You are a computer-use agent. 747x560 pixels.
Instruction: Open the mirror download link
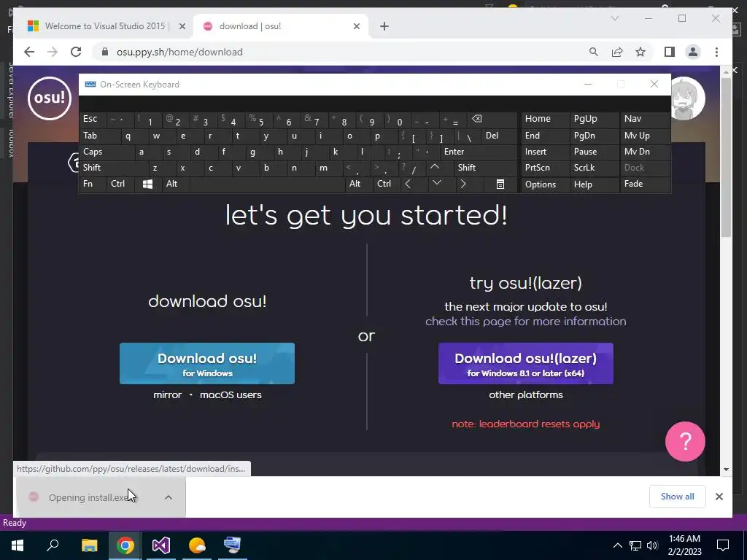coord(167,394)
